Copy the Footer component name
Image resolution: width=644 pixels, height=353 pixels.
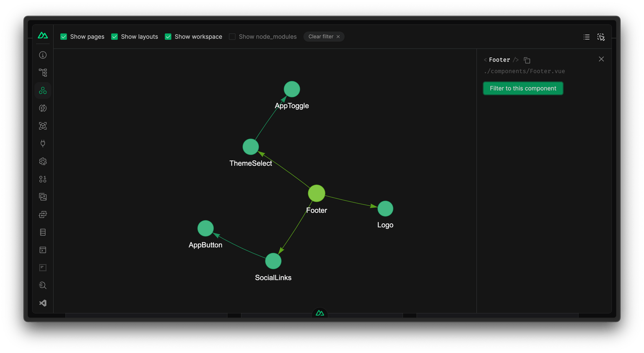[527, 60]
